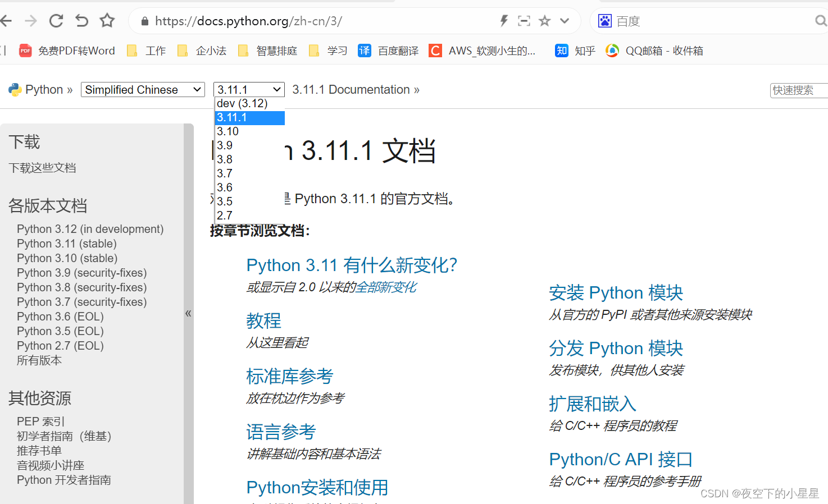This screenshot has height=504, width=828.
Task: Click 推荐书单 sidebar link
Action: [39, 451]
